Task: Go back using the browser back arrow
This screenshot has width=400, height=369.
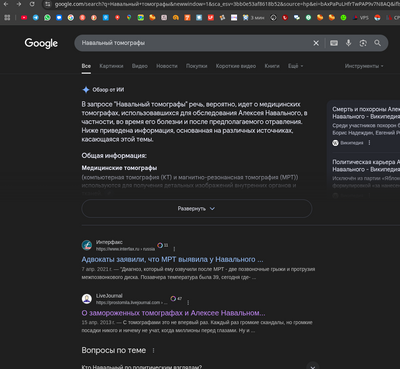Action: pyautogui.click(x=6, y=4)
